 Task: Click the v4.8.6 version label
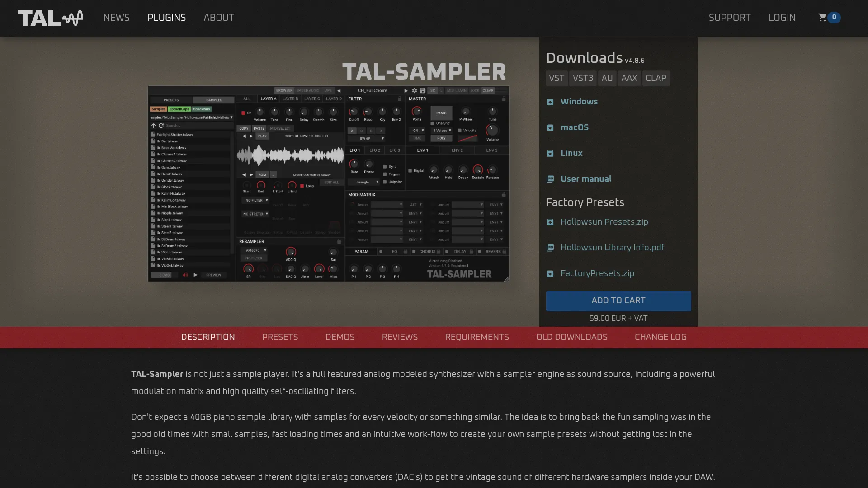(634, 61)
